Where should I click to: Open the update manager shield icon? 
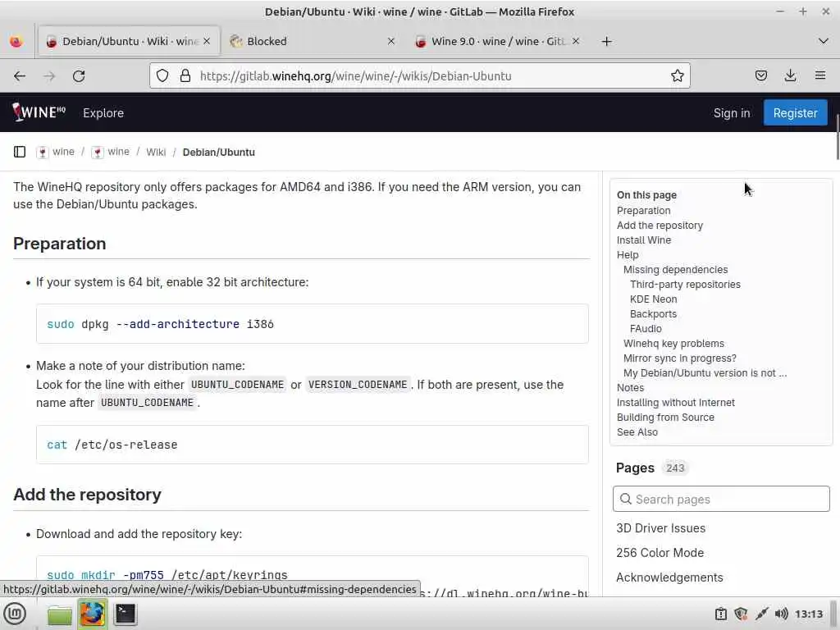[x=741, y=614]
